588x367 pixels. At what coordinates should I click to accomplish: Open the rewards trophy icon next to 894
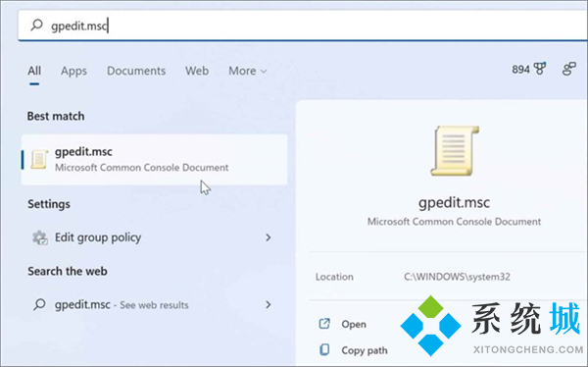point(540,69)
